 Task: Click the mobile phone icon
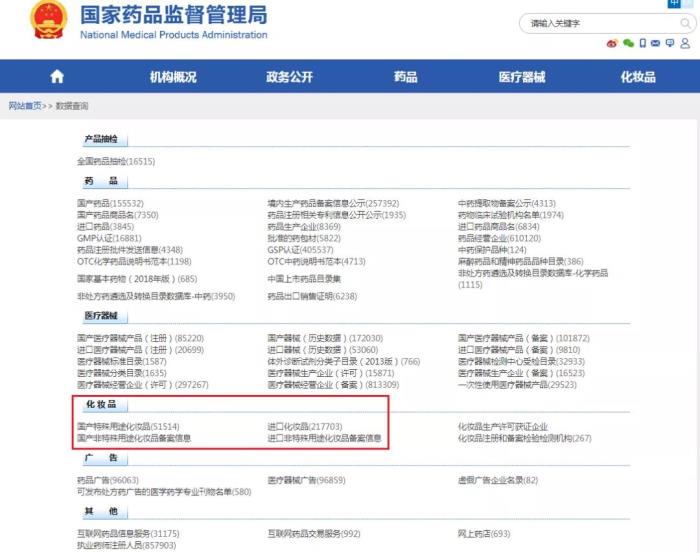[643, 43]
